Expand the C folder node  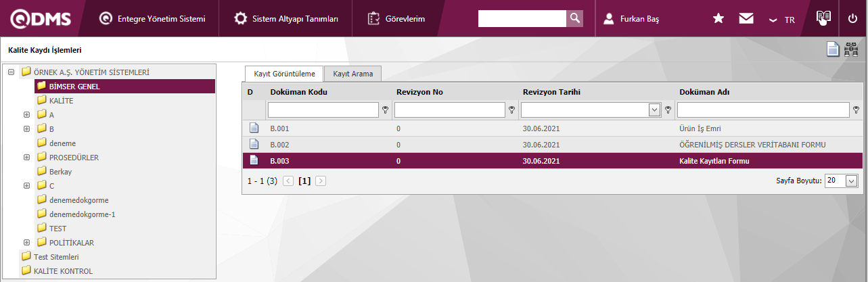26,185
